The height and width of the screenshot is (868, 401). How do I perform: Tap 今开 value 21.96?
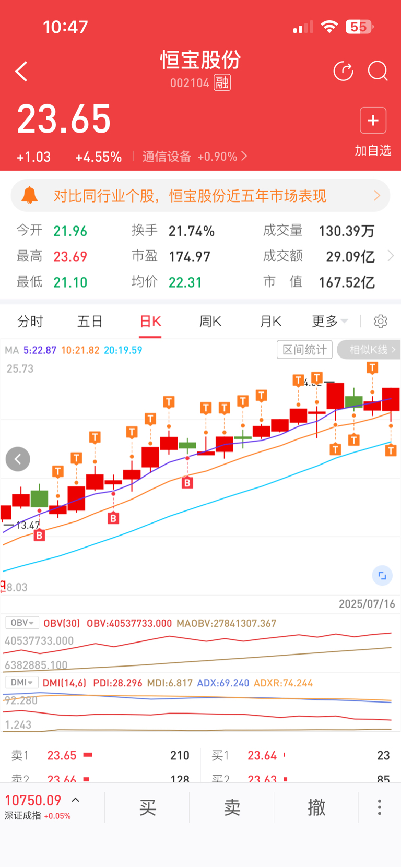tap(70, 231)
